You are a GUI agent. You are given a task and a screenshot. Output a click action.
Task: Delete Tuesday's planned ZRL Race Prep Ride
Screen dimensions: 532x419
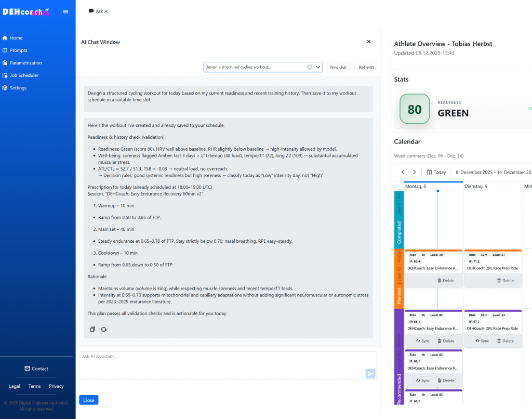505,281
